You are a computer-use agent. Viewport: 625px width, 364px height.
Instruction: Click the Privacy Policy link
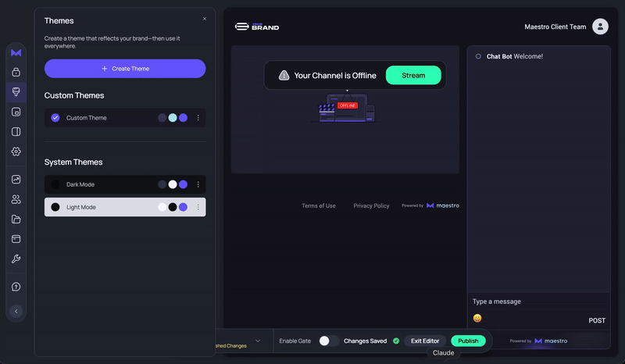point(371,205)
